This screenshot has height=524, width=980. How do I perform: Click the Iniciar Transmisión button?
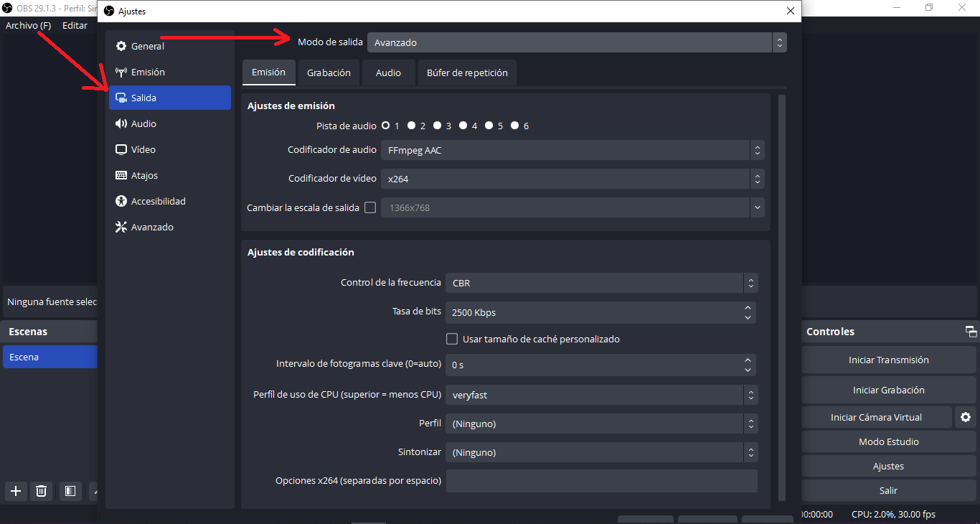(888, 360)
